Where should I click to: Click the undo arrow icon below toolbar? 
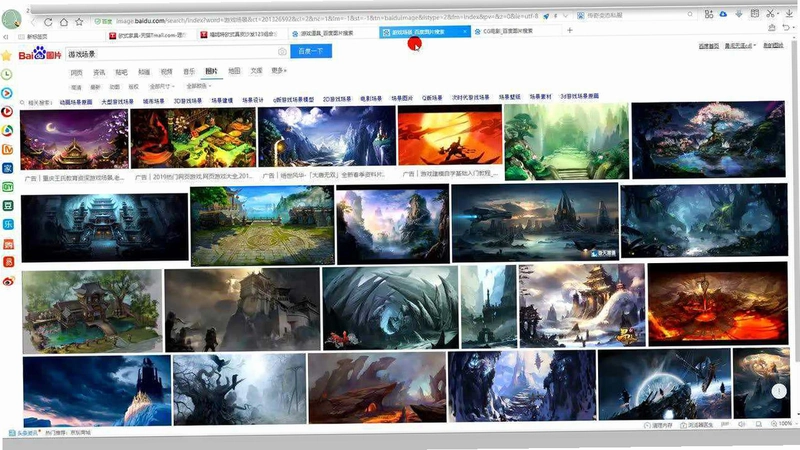click(786, 28)
